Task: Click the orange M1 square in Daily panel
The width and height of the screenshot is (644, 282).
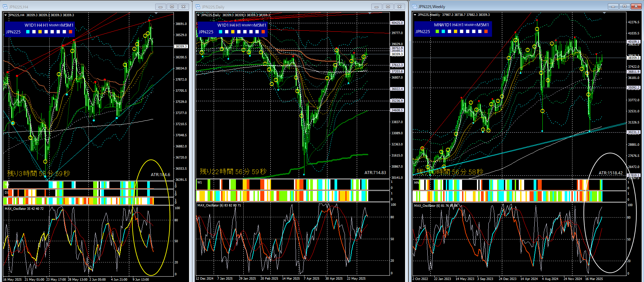Action: tap(263, 32)
